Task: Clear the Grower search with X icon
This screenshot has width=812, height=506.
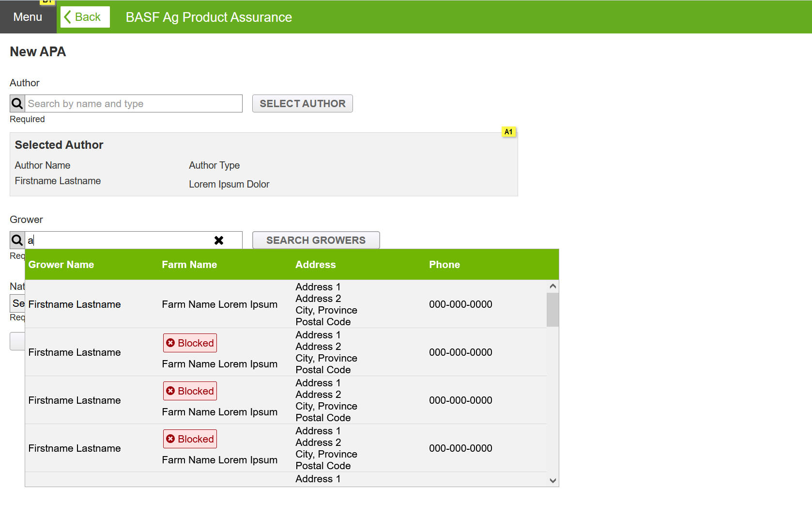Action: (219, 240)
